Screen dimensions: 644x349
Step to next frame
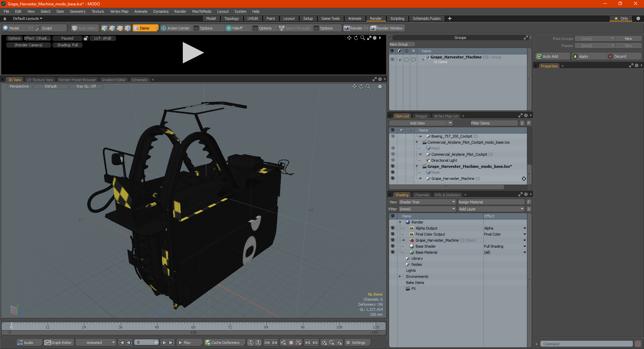click(163, 343)
